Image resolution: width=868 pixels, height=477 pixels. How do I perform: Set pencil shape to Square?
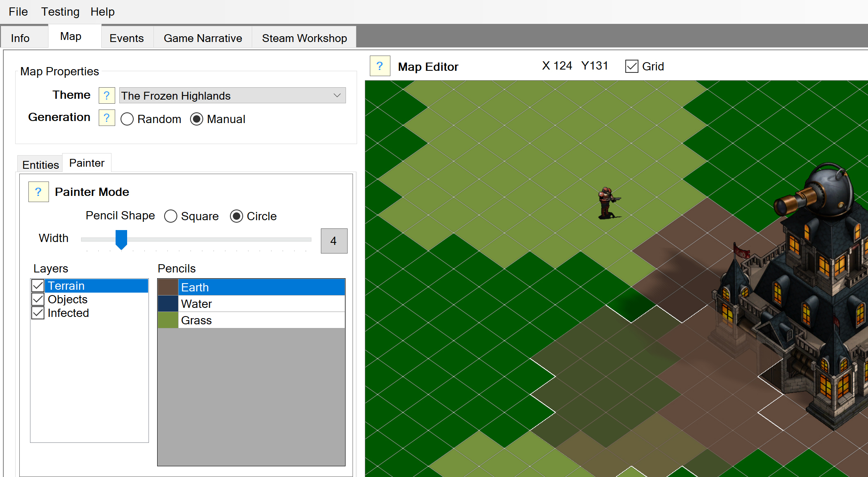(171, 216)
